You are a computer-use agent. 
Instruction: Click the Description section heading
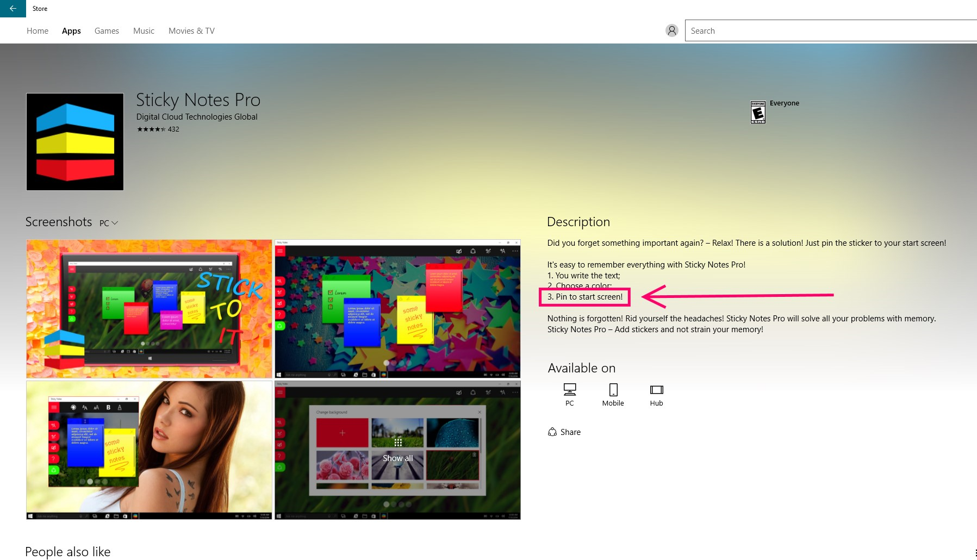pyautogui.click(x=578, y=222)
